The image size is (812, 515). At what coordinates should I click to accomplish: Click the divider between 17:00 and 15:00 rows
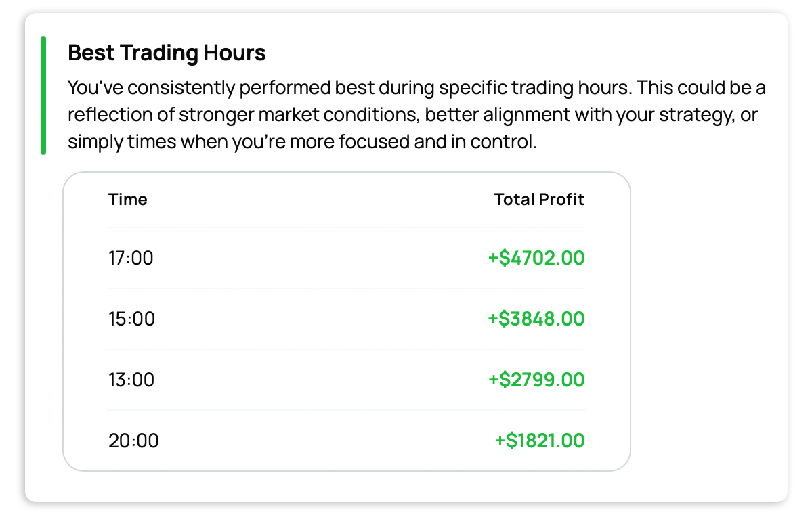346,288
